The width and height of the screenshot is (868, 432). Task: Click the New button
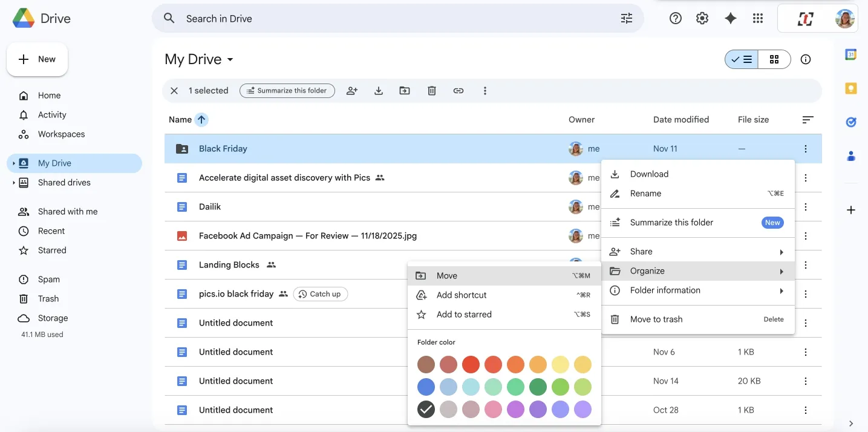pyautogui.click(x=37, y=59)
